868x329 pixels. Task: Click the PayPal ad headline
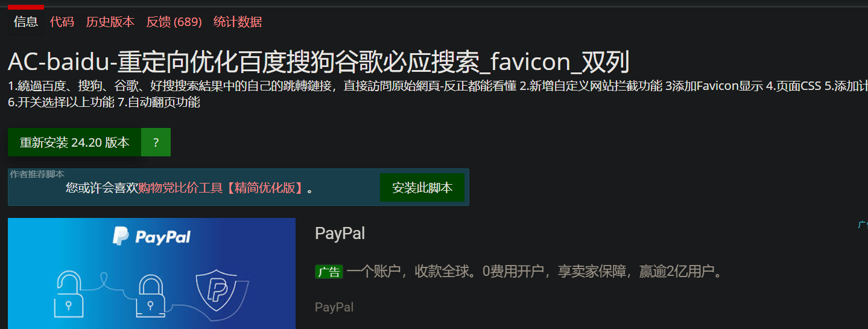point(340,233)
